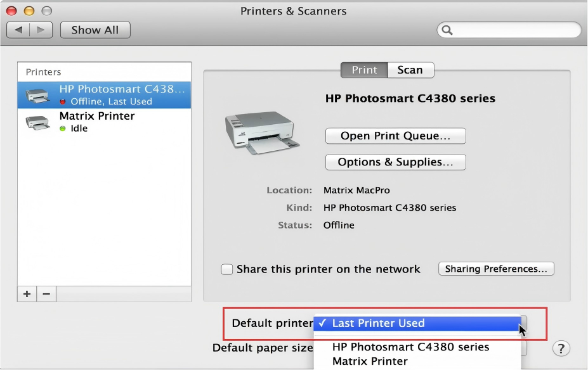This screenshot has width=588, height=370.
Task: Open help via the question mark icon
Action: coord(561,347)
